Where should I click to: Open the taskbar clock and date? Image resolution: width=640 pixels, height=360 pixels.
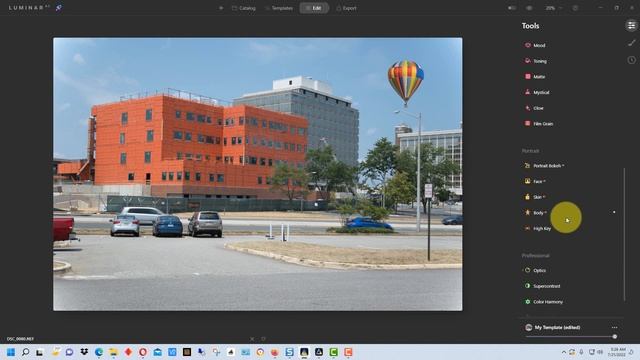(617, 352)
